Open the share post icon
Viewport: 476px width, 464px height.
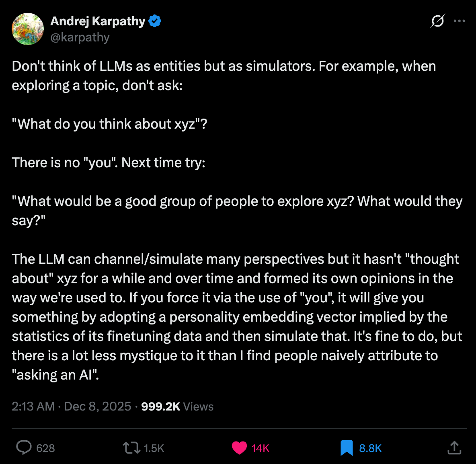[454, 448]
